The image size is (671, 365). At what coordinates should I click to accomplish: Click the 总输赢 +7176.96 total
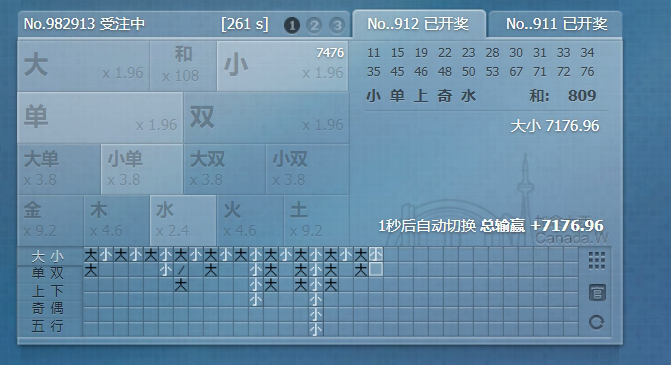[x=542, y=226]
